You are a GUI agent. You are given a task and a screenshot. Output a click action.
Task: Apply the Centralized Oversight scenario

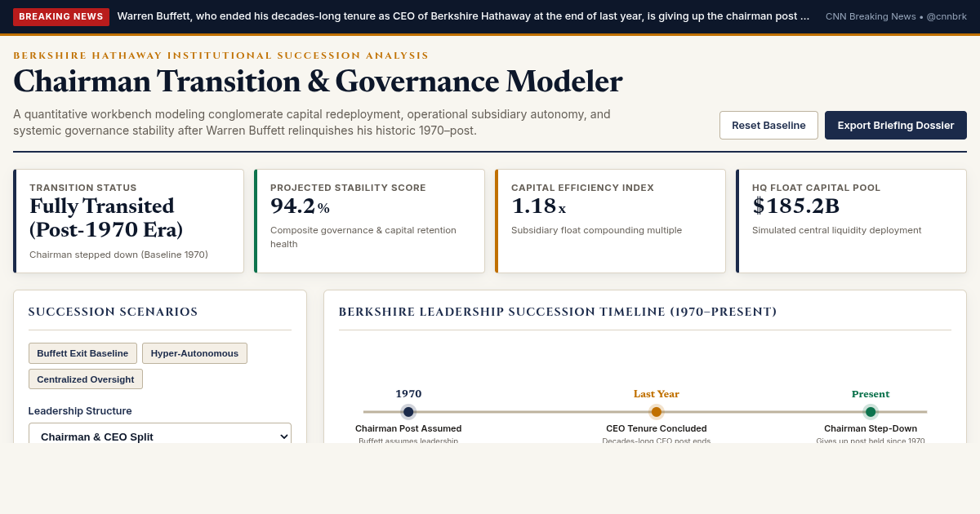point(86,379)
